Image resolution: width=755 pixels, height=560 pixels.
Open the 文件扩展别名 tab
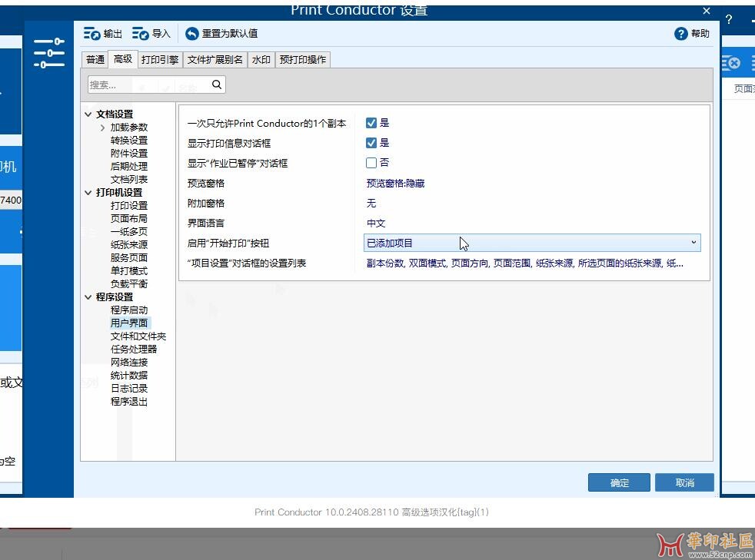pos(215,60)
